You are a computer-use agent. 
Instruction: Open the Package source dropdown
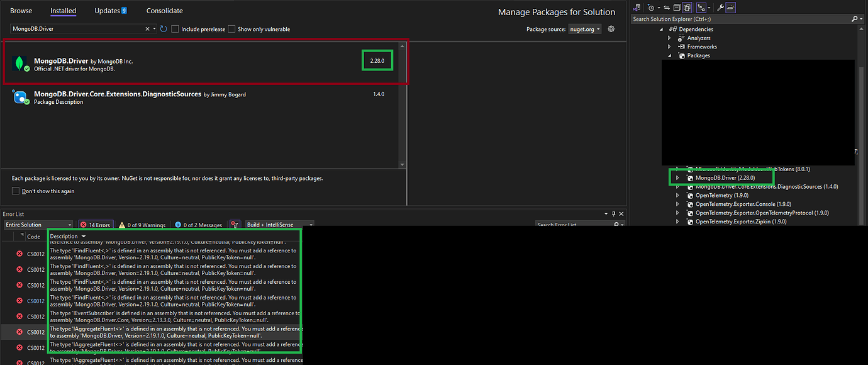click(x=585, y=28)
